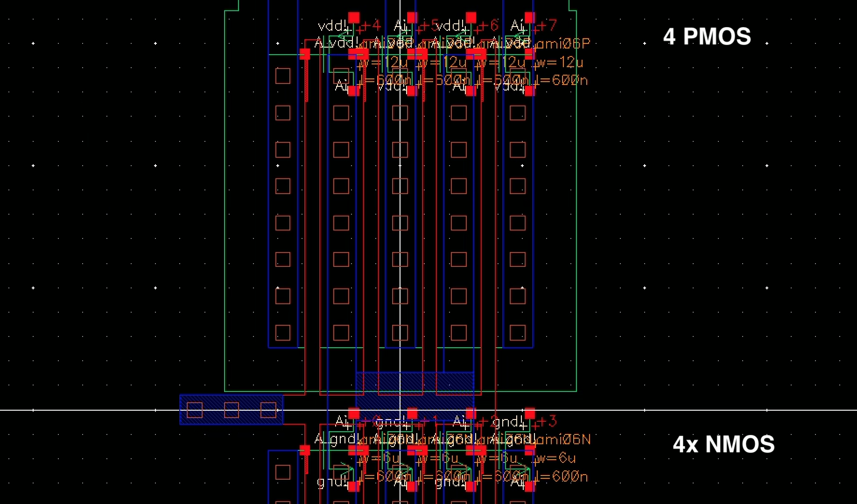Screen dimensions: 857x504
Task: Select bottom contact of rightmost PMOS column
Action: 518,333
